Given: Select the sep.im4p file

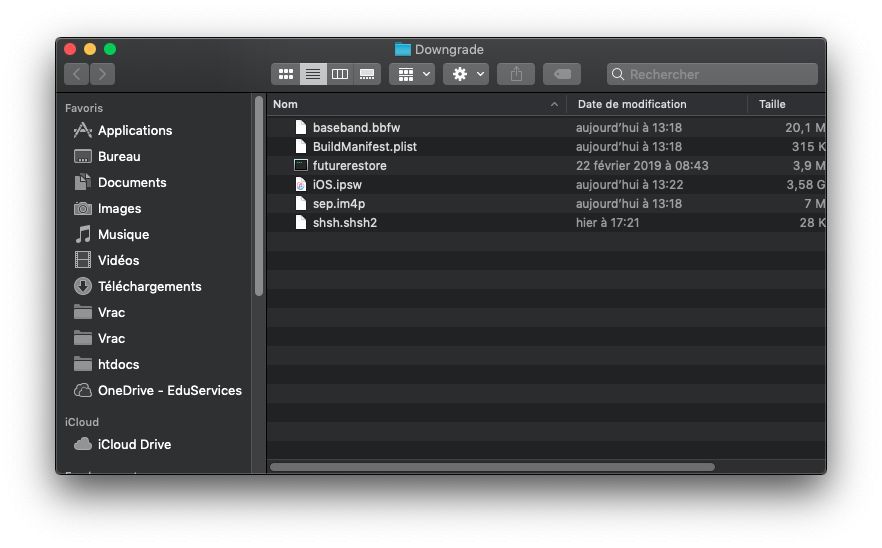Looking at the screenshot, I should [x=339, y=204].
